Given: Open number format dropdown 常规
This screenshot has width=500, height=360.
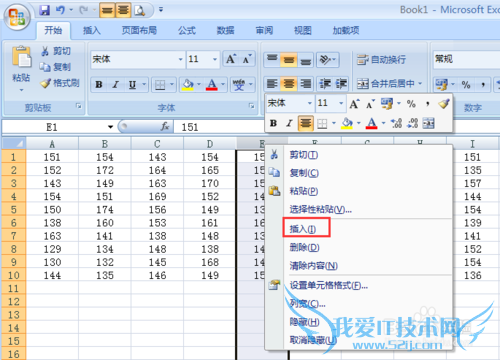Looking at the screenshot, I should point(466,59).
